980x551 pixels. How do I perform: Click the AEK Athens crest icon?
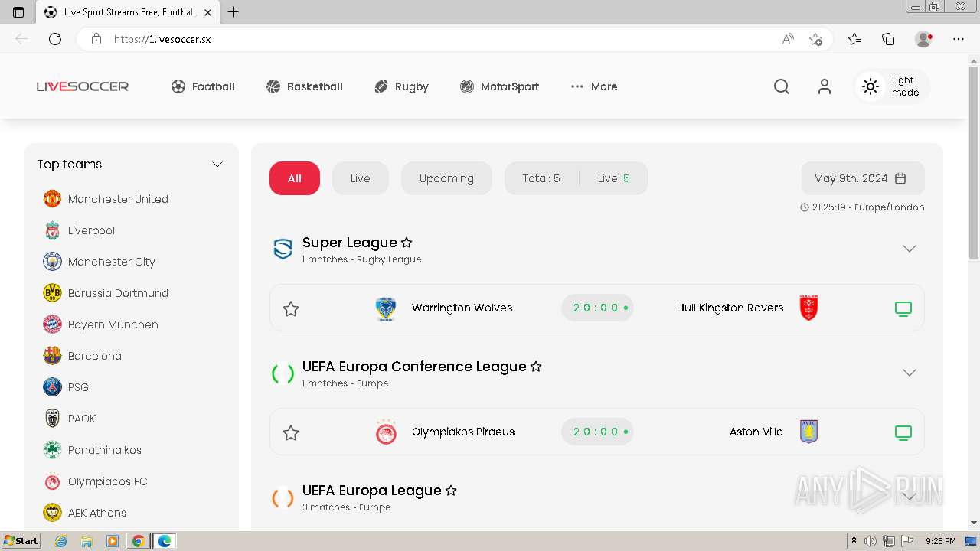52,513
